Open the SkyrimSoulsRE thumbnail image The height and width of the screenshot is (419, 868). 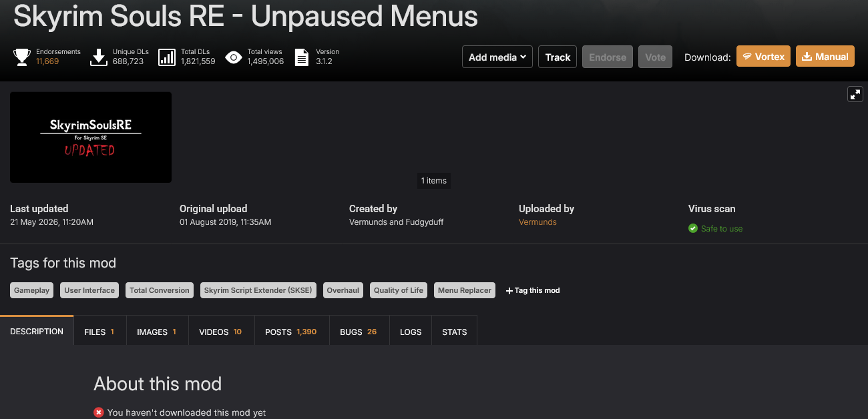(x=91, y=137)
